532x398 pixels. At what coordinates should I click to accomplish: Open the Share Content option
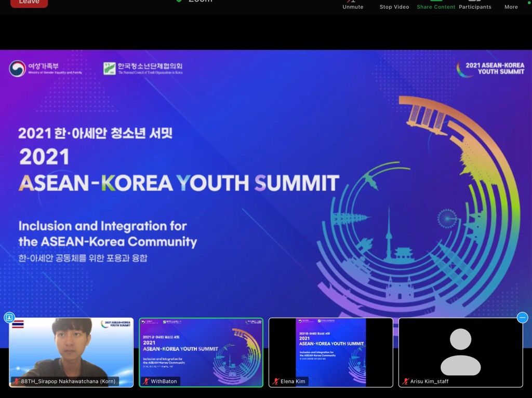pos(436,4)
